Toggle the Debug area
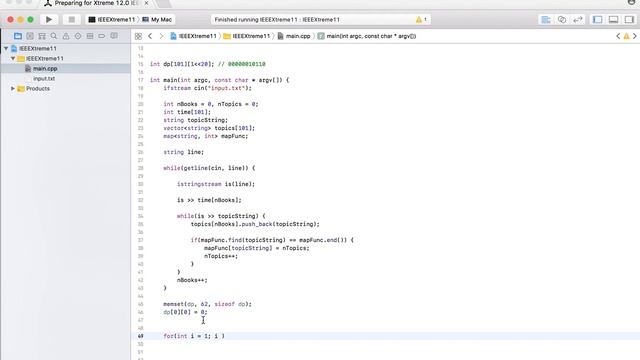Viewport: 640px width, 360px height. 613,20
